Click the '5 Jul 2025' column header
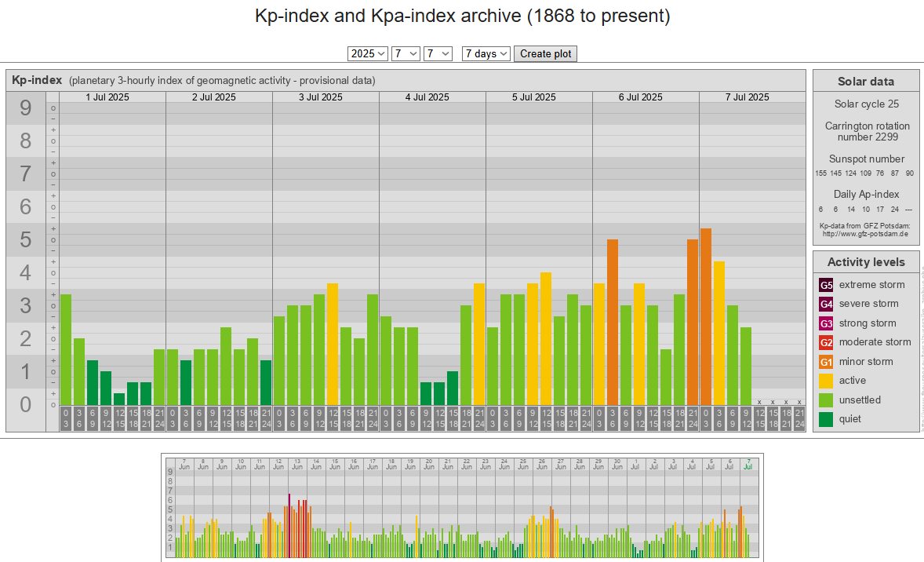924x562 pixels. point(534,97)
